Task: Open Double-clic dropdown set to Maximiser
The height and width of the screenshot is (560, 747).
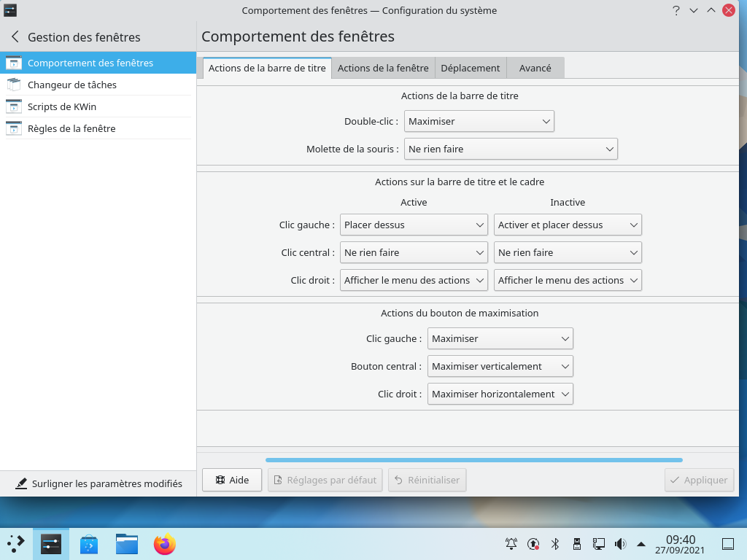Action: (x=479, y=122)
